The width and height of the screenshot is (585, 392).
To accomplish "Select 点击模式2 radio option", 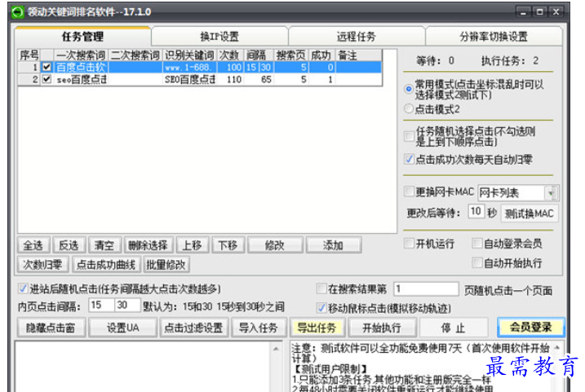I will (409, 109).
